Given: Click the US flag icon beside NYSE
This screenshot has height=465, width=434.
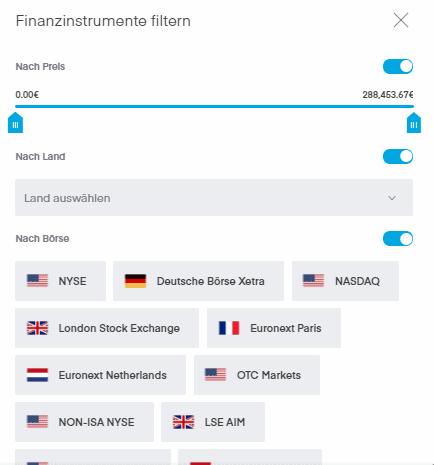Looking at the screenshot, I should pos(37,281).
